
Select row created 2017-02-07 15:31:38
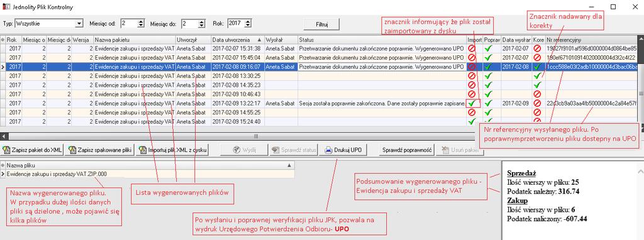pyautogui.click(x=319, y=48)
